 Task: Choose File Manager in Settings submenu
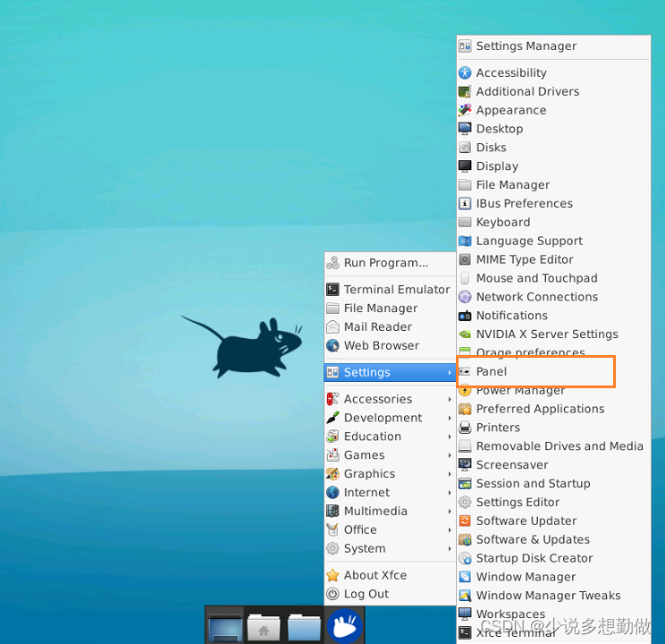pyautogui.click(x=553, y=185)
